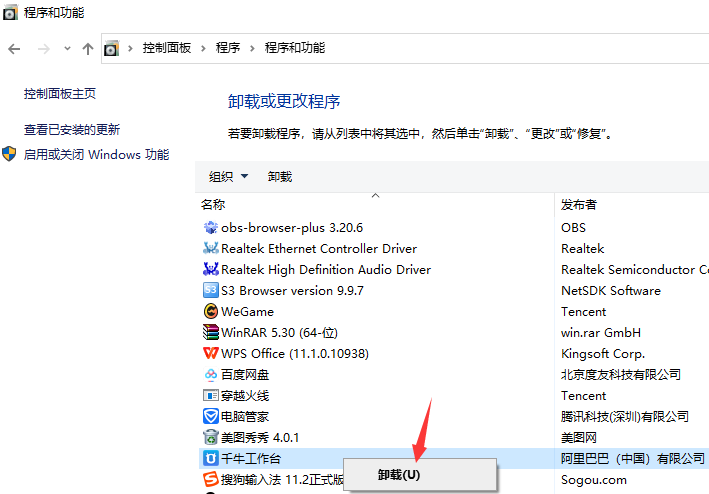The height and width of the screenshot is (494, 709).
Task: Expand the chevron after the address bar icon
Action: (x=130, y=48)
